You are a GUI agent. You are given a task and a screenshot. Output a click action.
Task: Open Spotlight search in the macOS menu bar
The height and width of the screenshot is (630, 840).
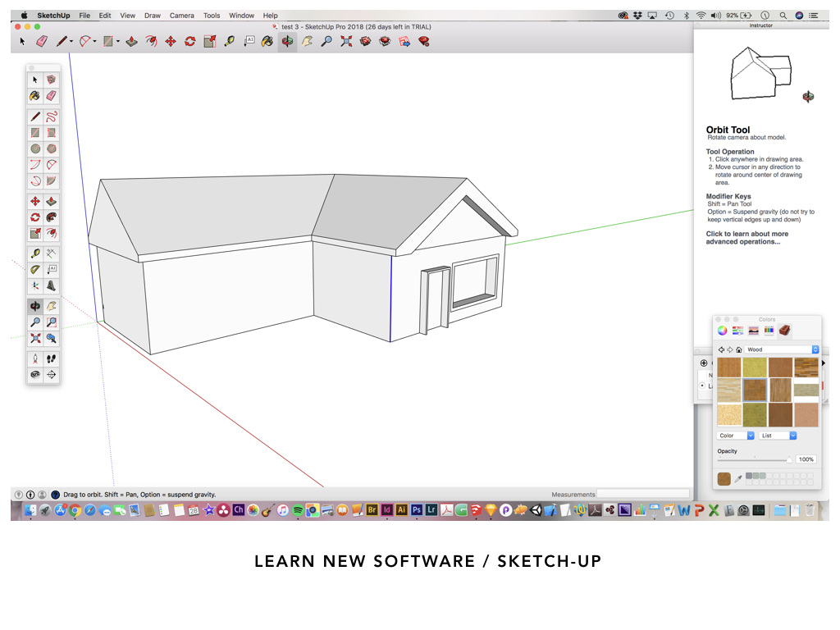point(783,16)
